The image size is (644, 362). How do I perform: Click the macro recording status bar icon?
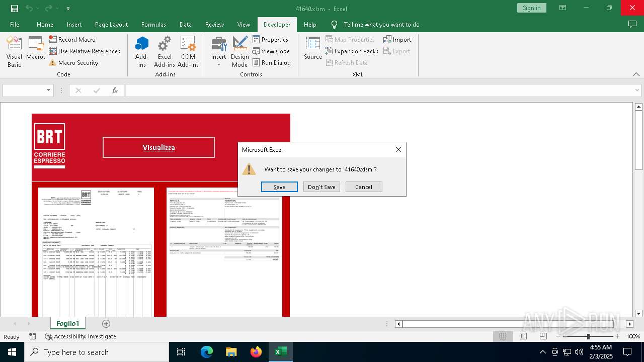coord(33,336)
